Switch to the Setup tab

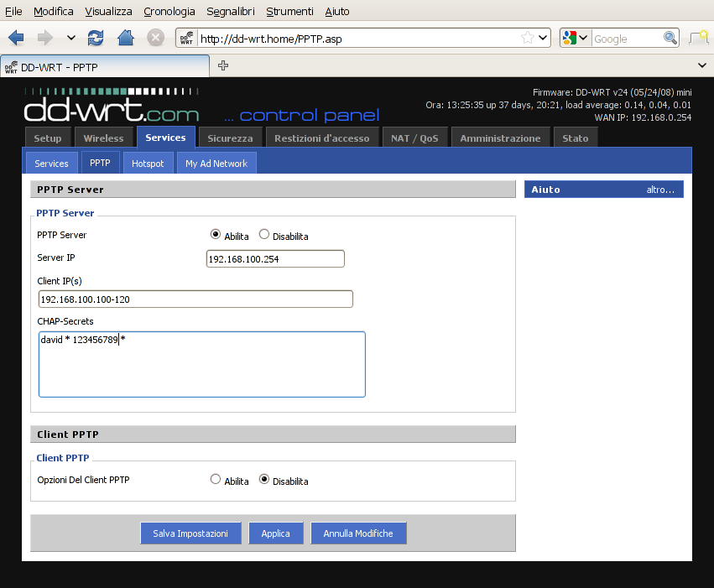(48, 138)
